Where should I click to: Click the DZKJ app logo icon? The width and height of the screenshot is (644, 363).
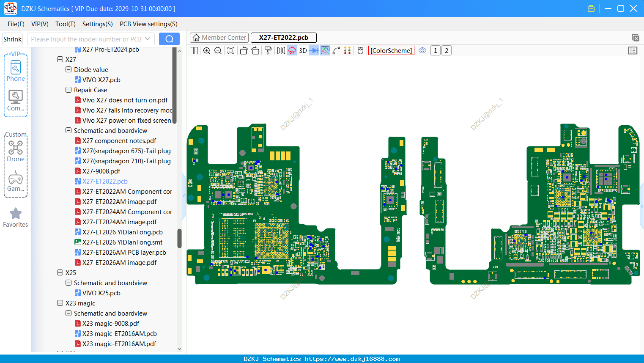(10, 8)
